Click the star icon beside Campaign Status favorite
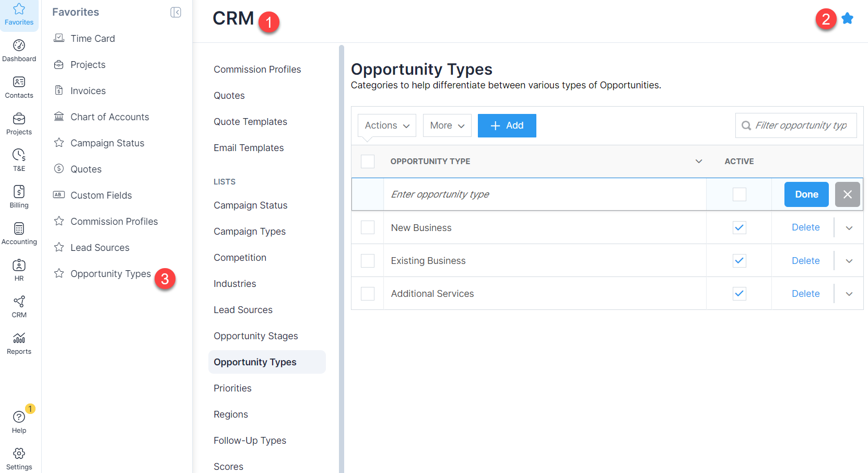 pos(59,143)
